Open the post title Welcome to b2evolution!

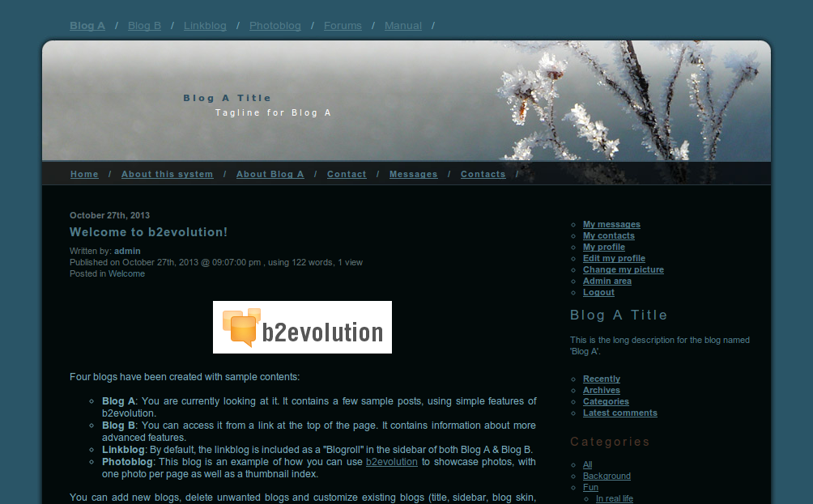[148, 232]
